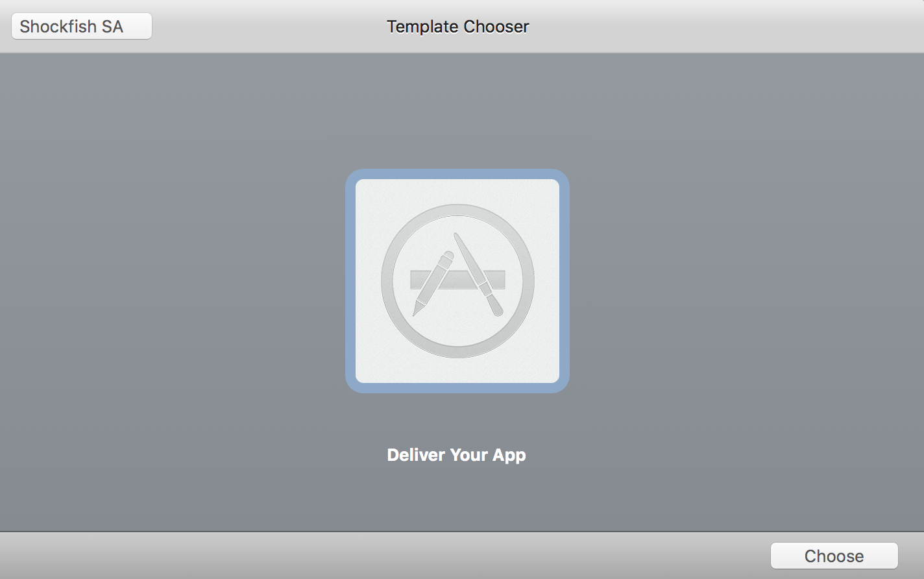Click the Template Chooser window title

[x=458, y=27]
